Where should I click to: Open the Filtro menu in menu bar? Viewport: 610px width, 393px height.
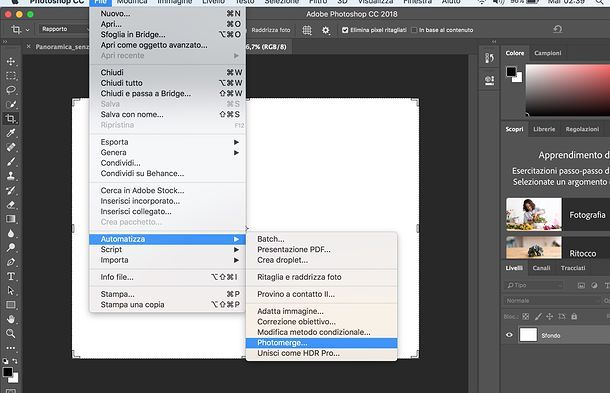tap(317, 2)
